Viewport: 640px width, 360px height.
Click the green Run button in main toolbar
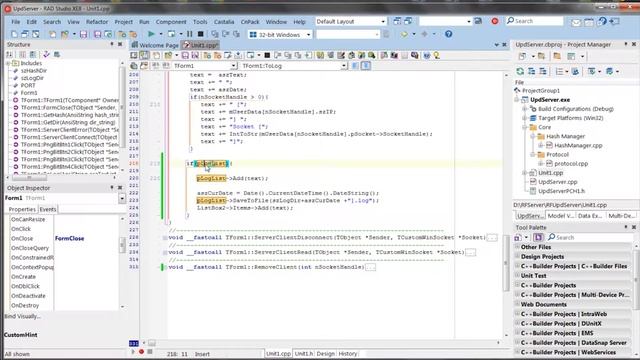pyautogui.click(x=151, y=34)
